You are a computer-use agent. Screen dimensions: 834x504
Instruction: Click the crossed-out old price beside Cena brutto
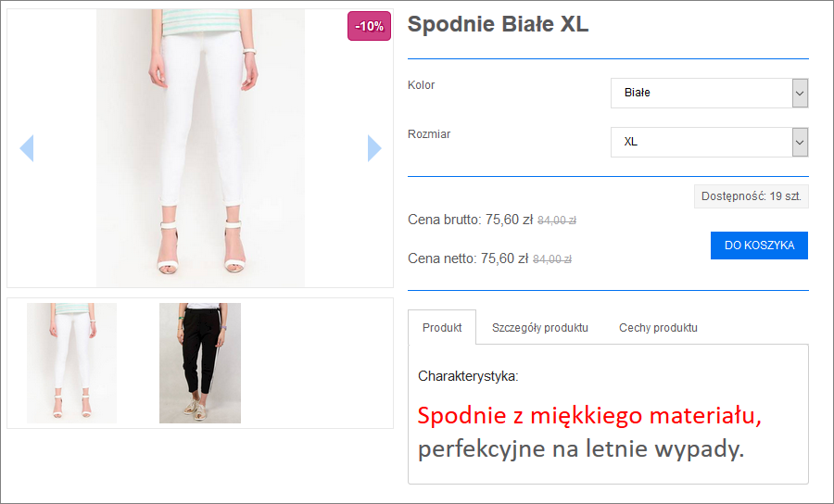[557, 220]
